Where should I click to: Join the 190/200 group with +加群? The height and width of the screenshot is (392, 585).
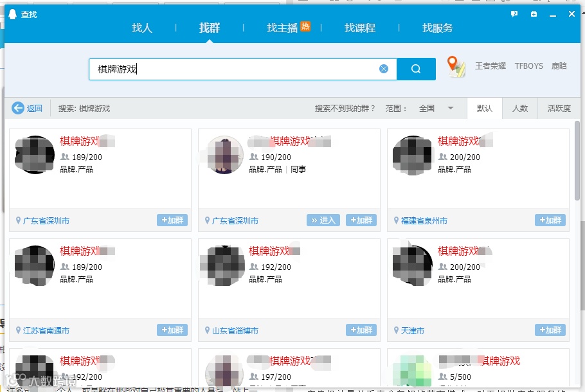(x=361, y=220)
